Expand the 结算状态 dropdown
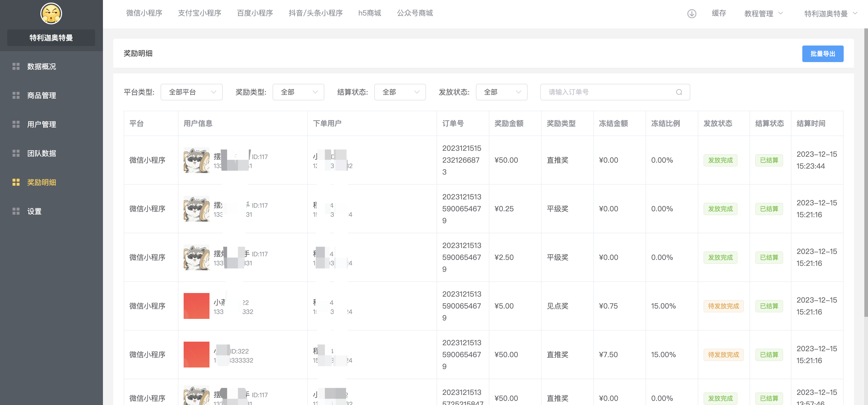Screen dimensions: 868x405 click(x=400, y=92)
